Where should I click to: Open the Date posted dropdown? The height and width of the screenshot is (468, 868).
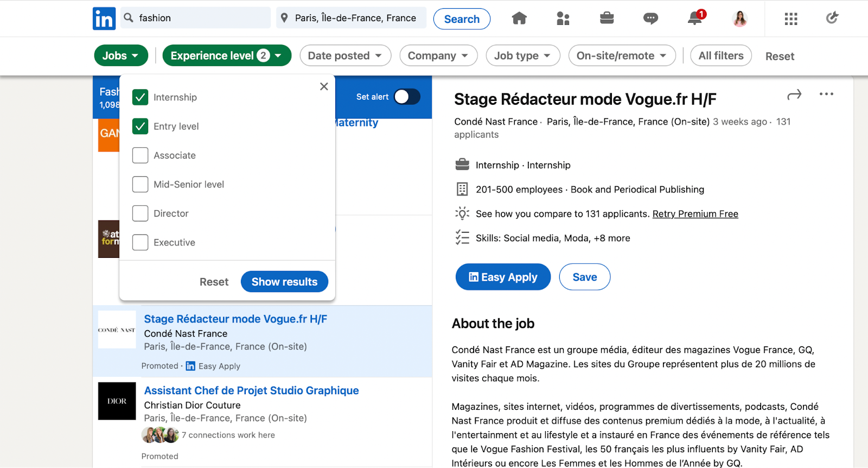click(345, 55)
